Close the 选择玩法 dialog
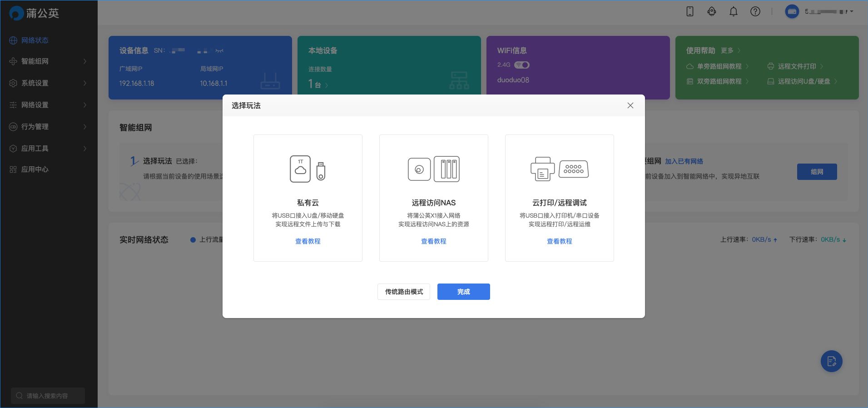 pyautogui.click(x=630, y=105)
